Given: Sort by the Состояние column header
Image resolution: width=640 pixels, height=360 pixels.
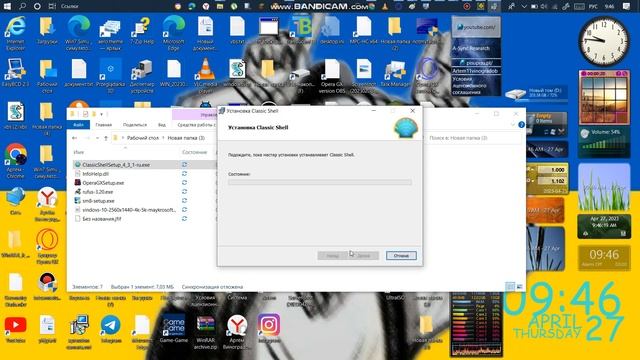Looking at the screenshot, I should (x=195, y=152).
